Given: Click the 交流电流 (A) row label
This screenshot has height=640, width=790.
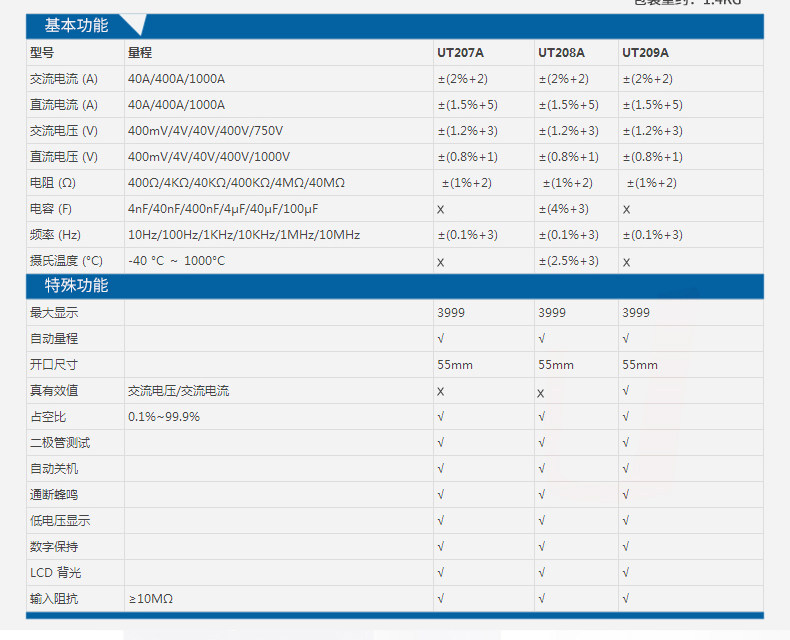Looking at the screenshot, I should point(64,79).
